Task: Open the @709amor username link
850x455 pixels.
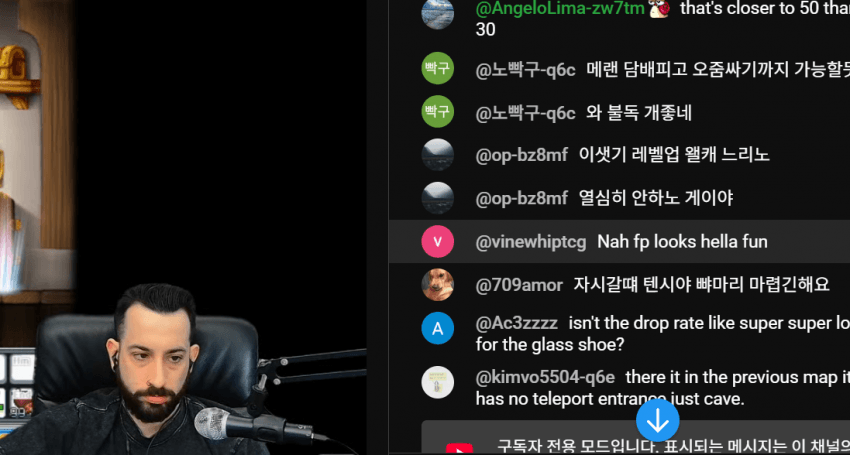Action: (519, 285)
